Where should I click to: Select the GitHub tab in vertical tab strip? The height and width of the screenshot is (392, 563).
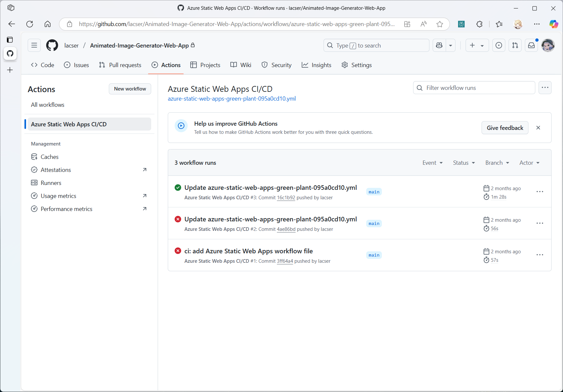point(10,53)
